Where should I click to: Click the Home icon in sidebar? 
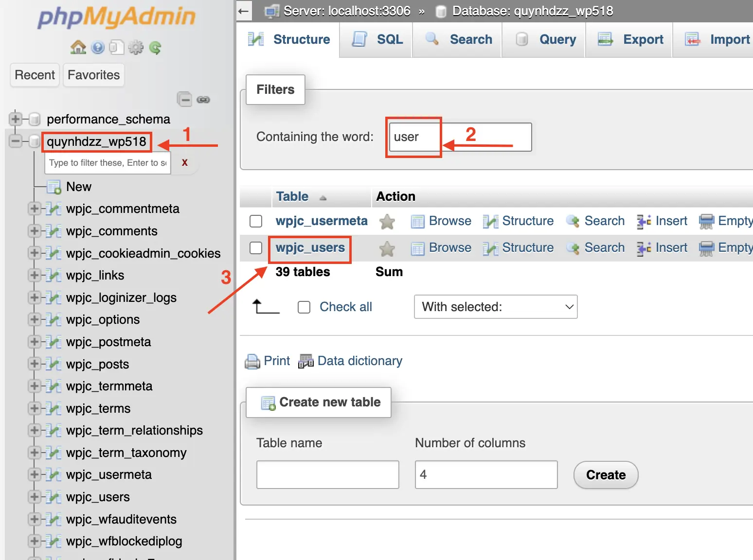pos(78,47)
